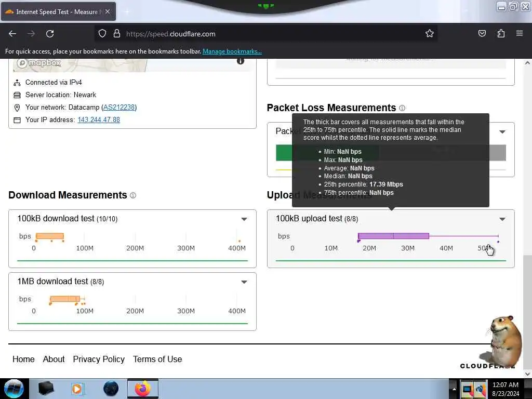Open the Firefox hamburger menu

coord(520,33)
